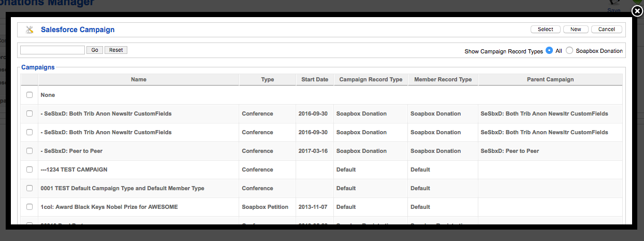
Task: Click the Go search button
Action: [95, 50]
